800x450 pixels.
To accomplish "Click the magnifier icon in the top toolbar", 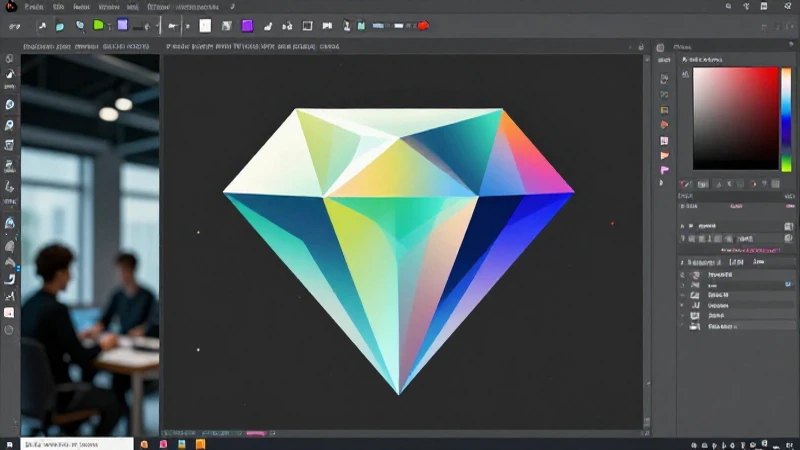I will tap(80, 26).
